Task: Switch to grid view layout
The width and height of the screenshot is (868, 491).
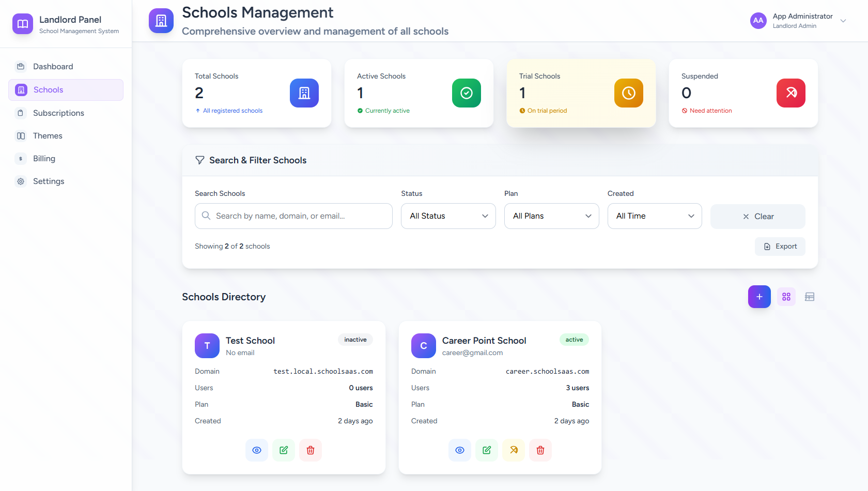Action: (786, 297)
